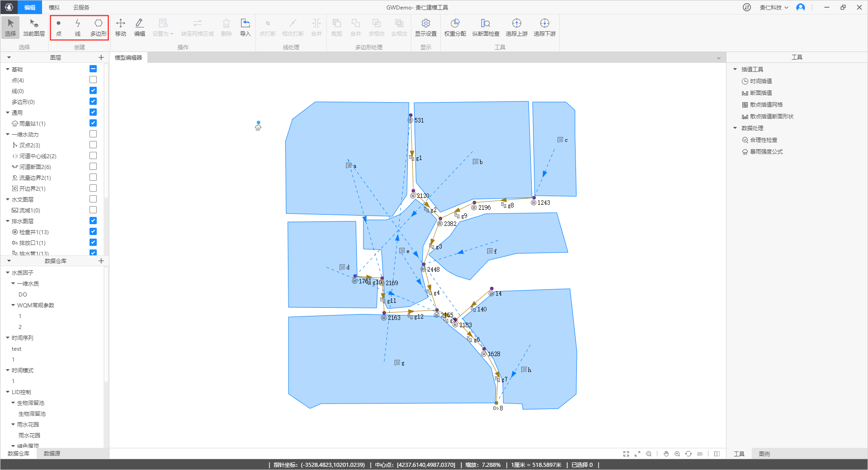The height and width of the screenshot is (470, 868).
Task: Open the 奕仁科技 account dropdown
Action: coord(774,7)
